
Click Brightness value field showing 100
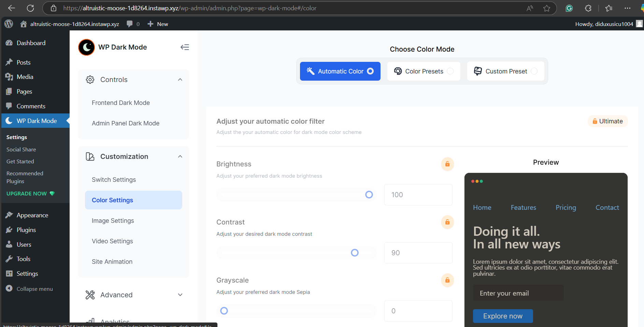pyautogui.click(x=418, y=195)
